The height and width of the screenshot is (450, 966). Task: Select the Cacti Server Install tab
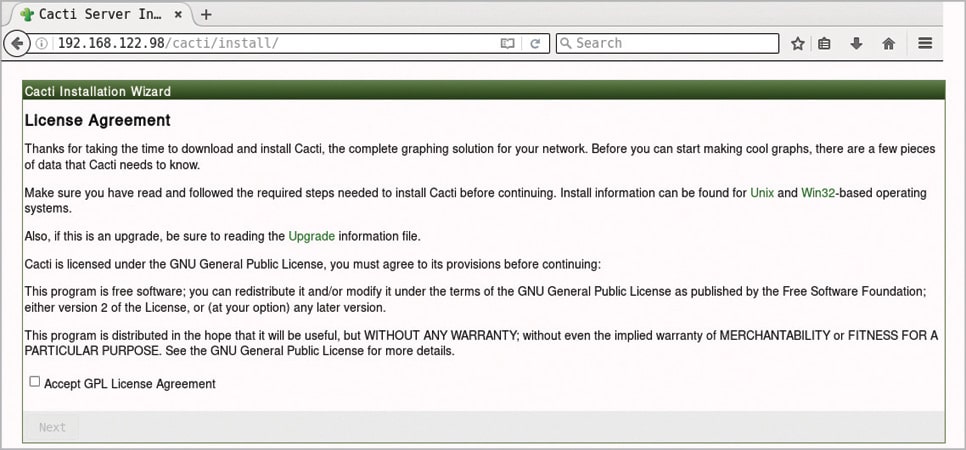click(x=100, y=14)
